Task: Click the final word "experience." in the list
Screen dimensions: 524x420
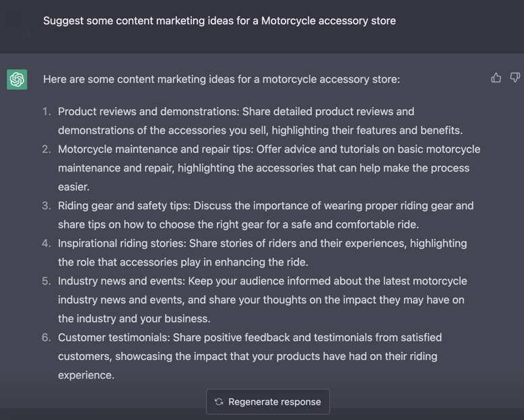Action: pyautogui.click(x=86, y=376)
